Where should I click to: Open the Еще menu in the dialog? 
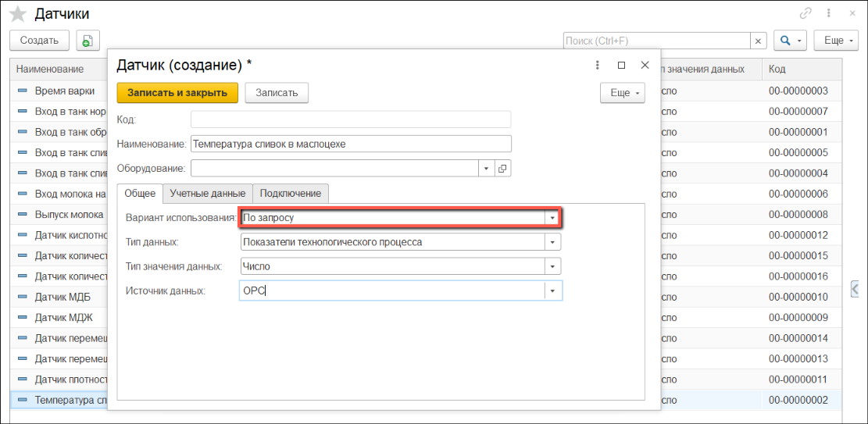(622, 93)
